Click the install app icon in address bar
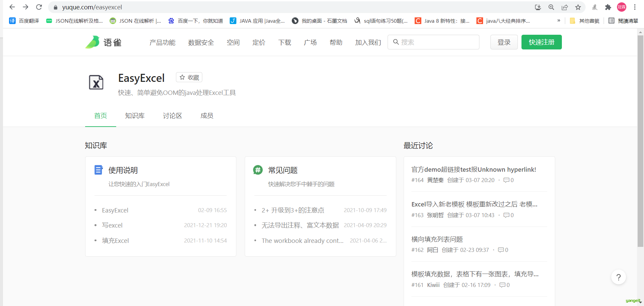The image size is (644, 306). (x=538, y=7)
